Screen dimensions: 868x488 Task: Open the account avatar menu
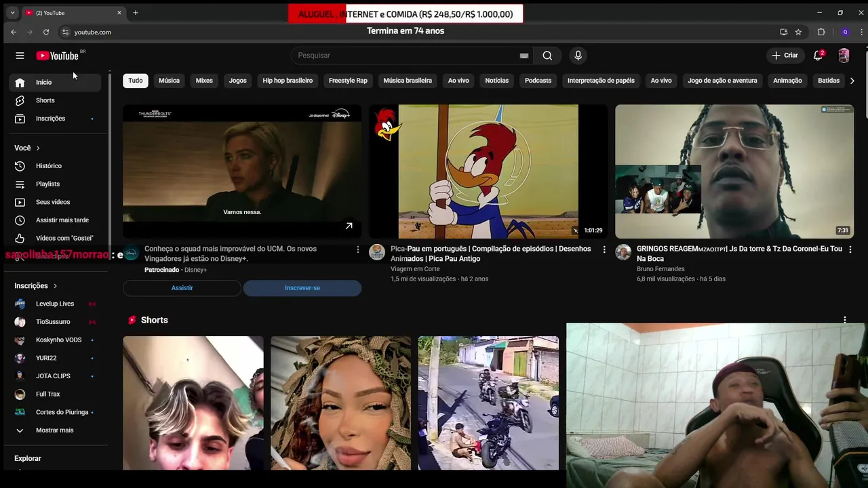pos(844,56)
